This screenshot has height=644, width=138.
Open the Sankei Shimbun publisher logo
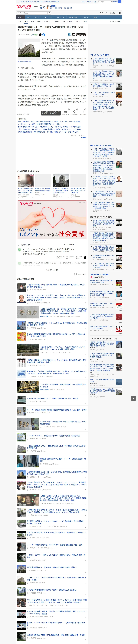[x=77, y=35]
